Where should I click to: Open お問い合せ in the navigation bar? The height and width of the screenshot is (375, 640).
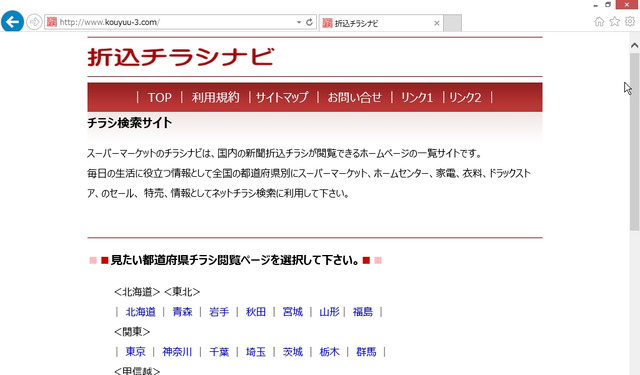coord(354,98)
